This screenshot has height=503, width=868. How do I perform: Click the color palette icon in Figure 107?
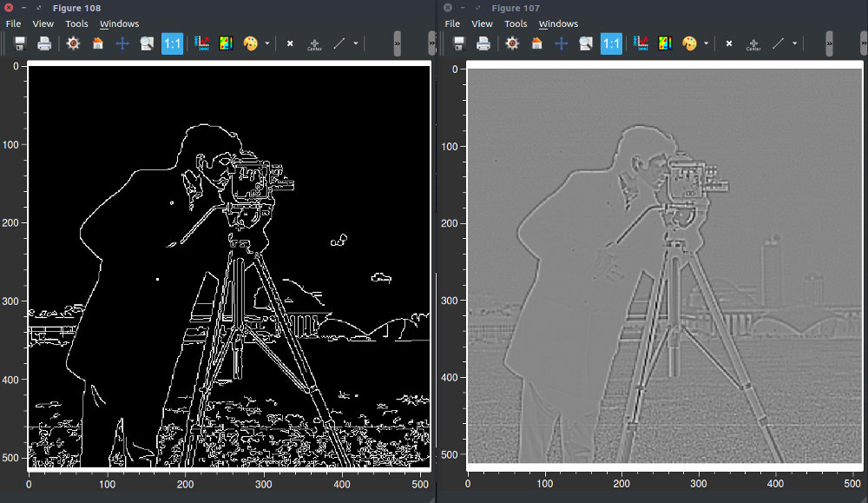[689, 43]
